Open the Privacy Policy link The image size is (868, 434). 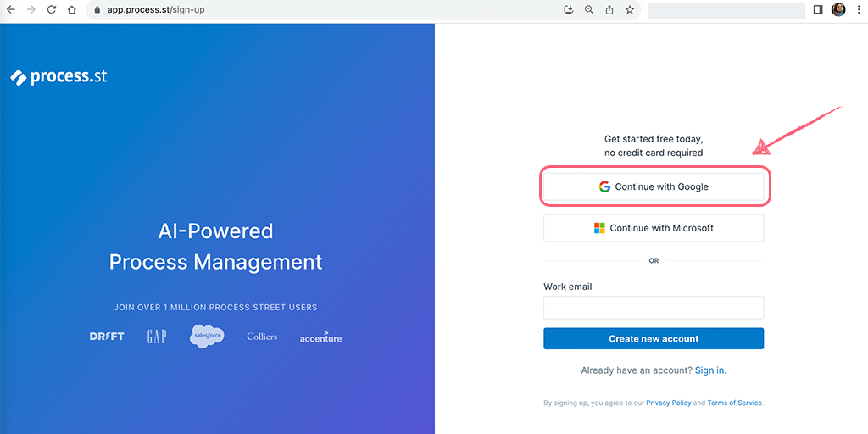669,403
